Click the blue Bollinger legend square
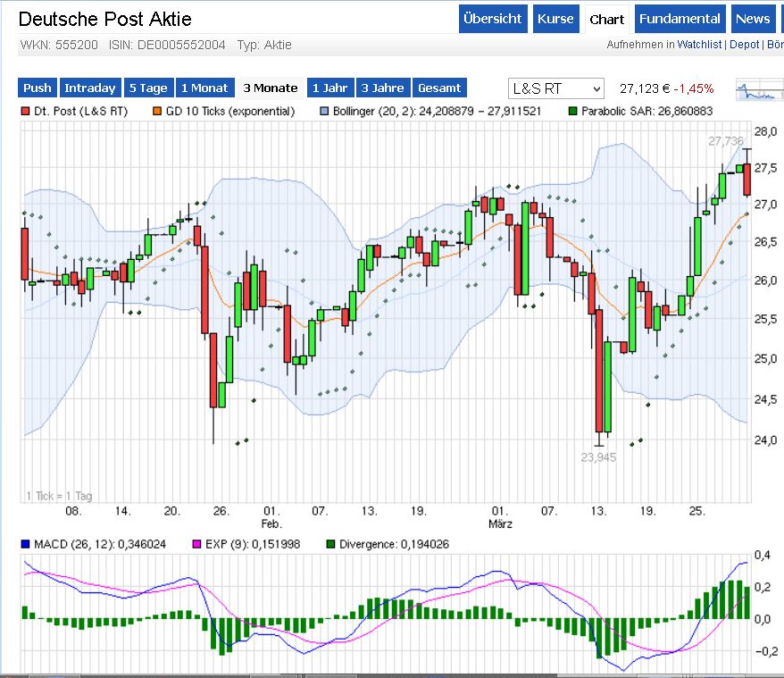This screenshot has width=784, height=678. click(324, 111)
